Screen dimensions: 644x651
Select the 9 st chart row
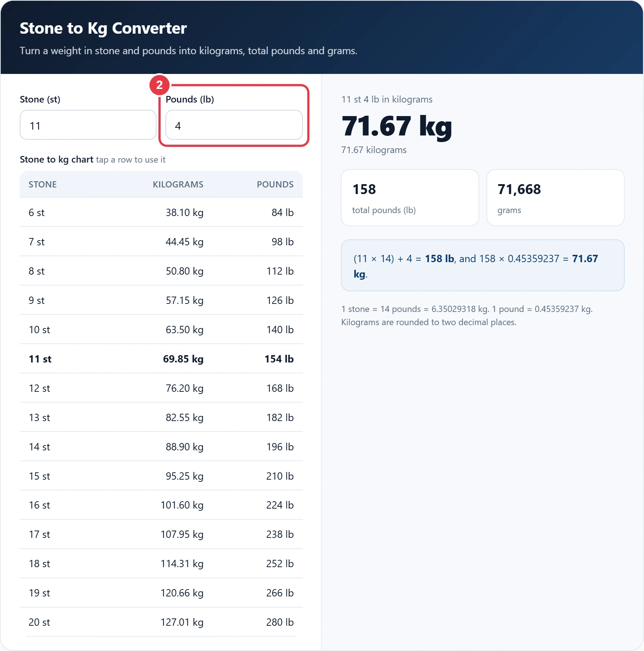click(x=161, y=300)
